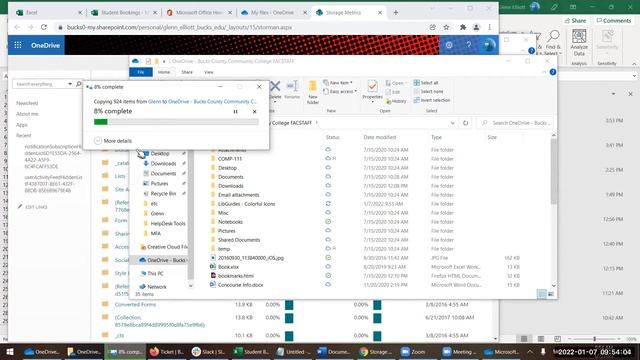The image size is (640, 360).
Task: Click Select none in ribbon
Action: click(x=429, y=91)
